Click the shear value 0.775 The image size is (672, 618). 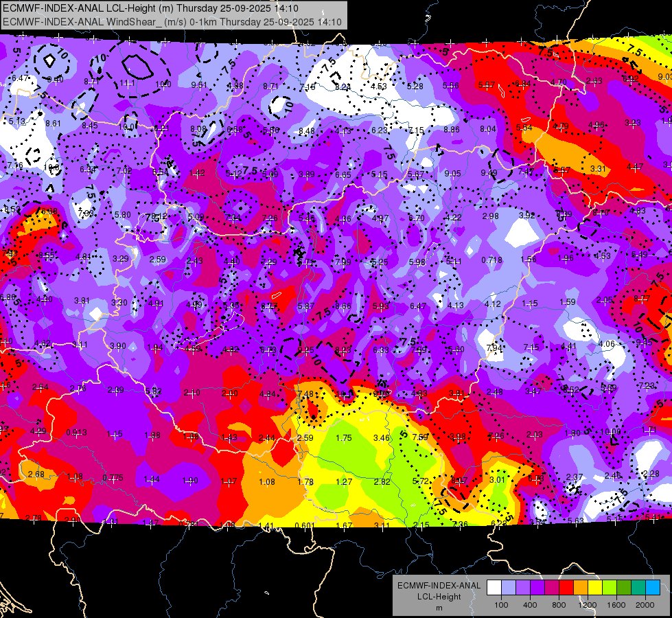pyautogui.click(x=113, y=477)
